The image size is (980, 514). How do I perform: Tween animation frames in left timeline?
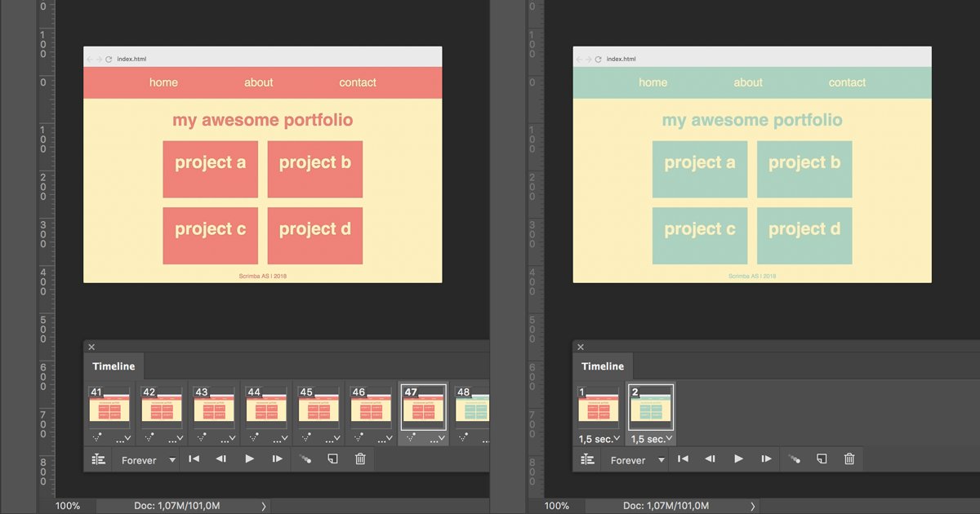pyautogui.click(x=305, y=459)
